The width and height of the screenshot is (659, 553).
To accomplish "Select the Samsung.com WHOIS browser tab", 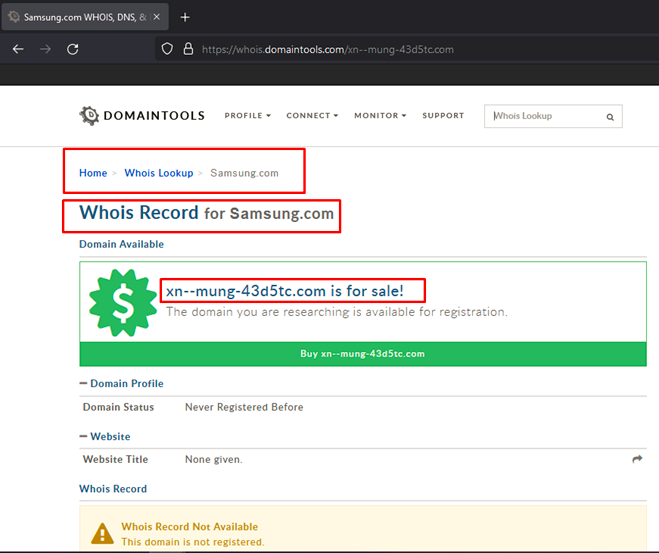I will [85, 17].
